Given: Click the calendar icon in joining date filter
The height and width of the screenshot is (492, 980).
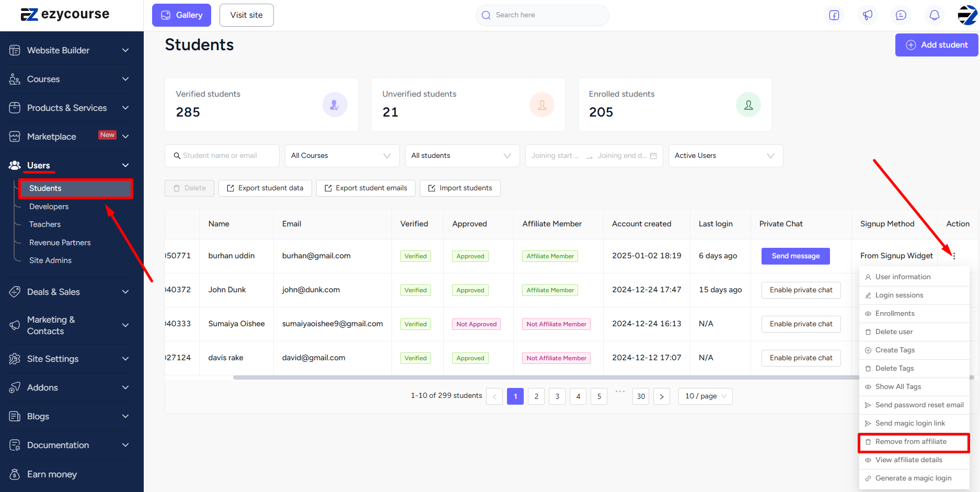Looking at the screenshot, I should tap(653, 156).
